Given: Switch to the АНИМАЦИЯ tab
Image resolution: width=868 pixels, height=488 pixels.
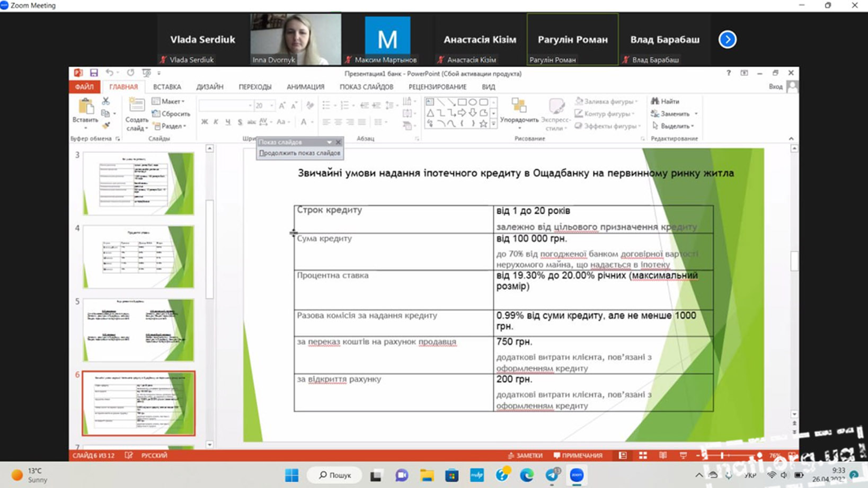Looking at the screenshot, I should 305,87.
